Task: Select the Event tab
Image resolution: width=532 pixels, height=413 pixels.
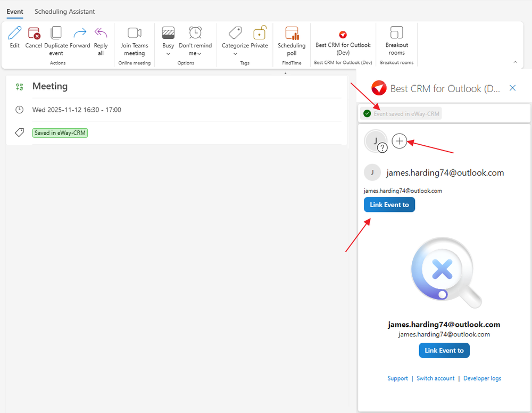Action: pos(15,12)
